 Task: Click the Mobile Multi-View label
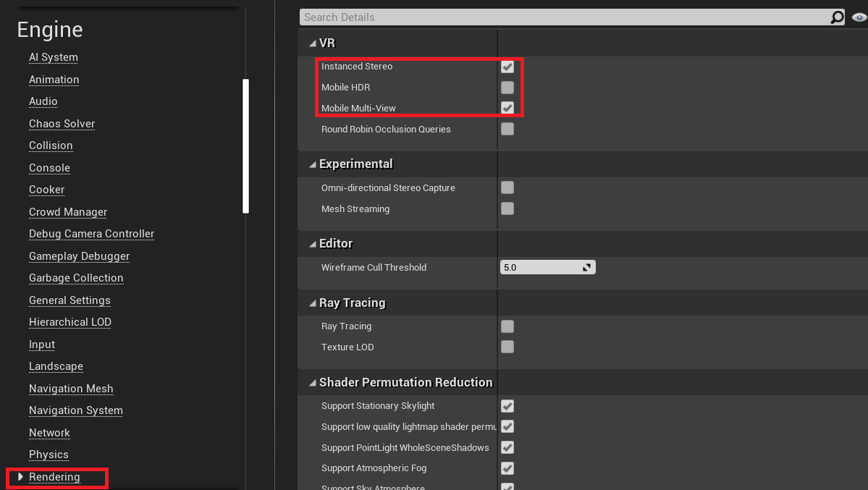click(x=358, y=109)
